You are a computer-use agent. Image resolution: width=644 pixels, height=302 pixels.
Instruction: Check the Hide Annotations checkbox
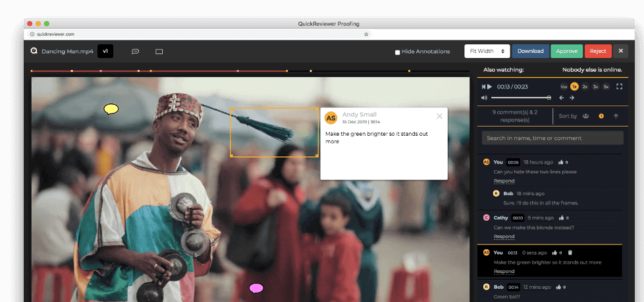point(397,52)
